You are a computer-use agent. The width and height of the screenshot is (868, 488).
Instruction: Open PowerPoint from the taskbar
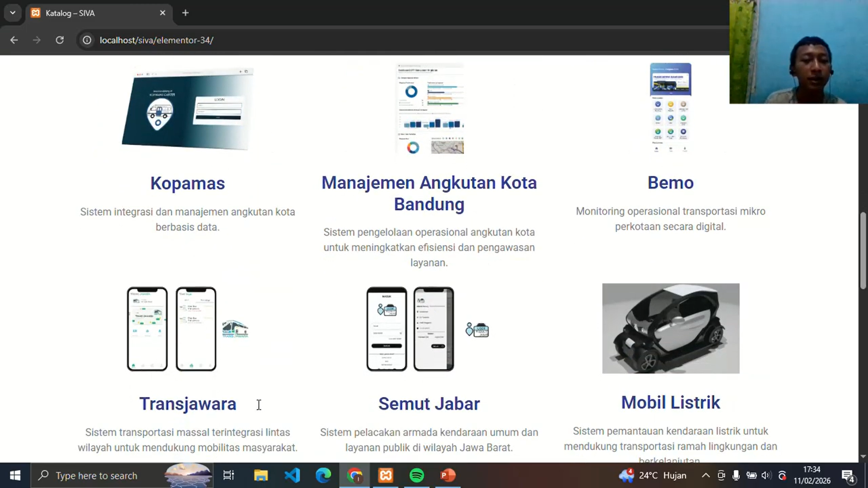[447, 475]
